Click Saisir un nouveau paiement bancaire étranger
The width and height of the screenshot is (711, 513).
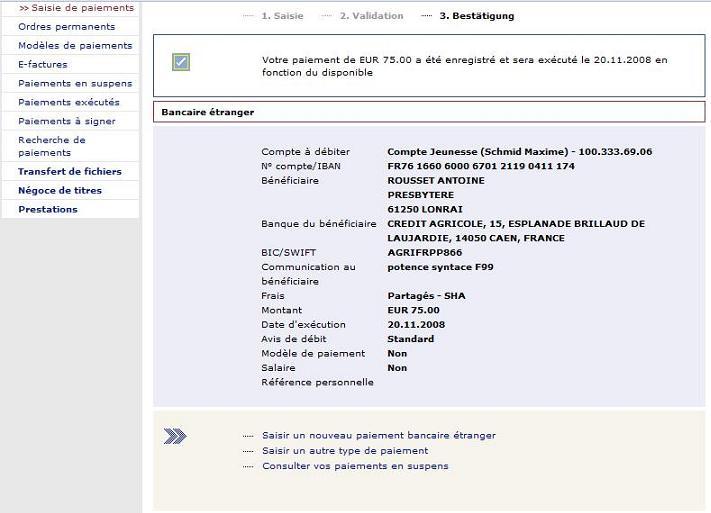pyautogui.click(x=378, y=436)
